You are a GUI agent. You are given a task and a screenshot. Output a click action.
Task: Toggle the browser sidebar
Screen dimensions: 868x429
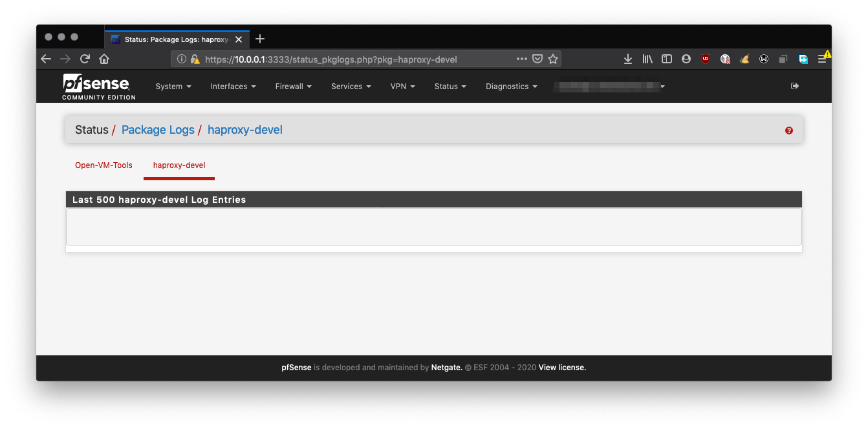(x=667, y=59)
